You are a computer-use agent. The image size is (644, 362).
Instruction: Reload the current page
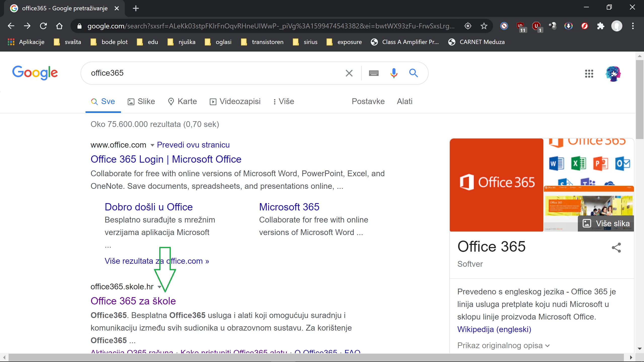tap(43, 26)
